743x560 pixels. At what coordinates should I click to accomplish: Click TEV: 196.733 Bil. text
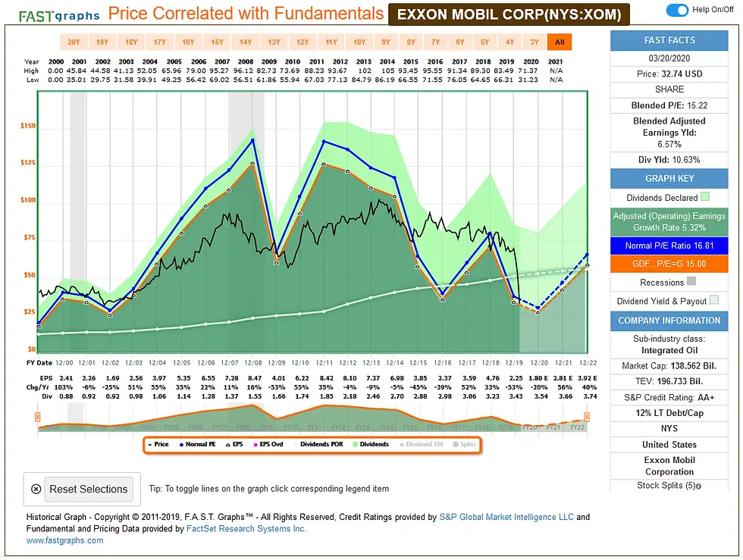(669, 381)
